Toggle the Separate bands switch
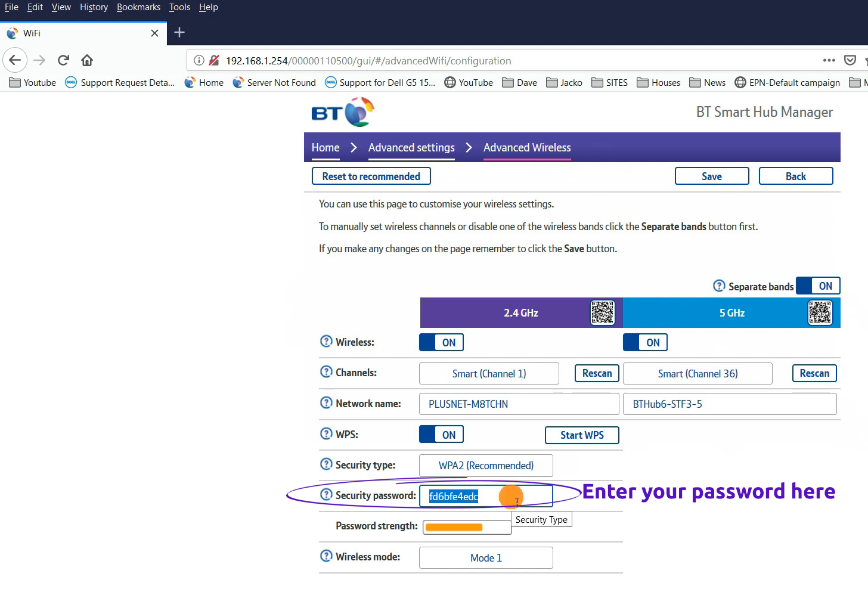This screenshot has height=589, width=868. point(818,286)
